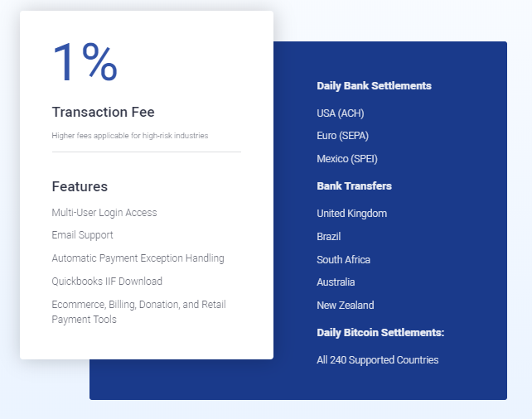Click All 240 Supported Countries text
The width and height of the screenshot is (532, 419).
point(378,360)
